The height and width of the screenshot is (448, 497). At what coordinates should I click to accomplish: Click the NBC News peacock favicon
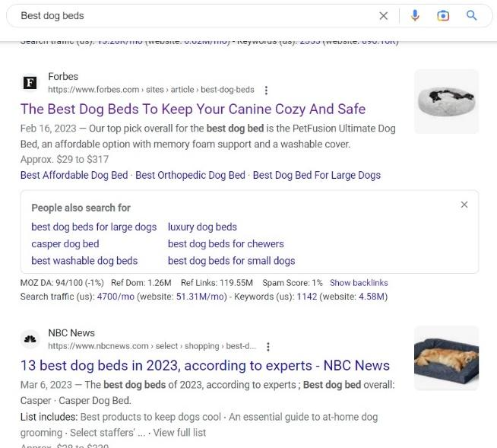[30, 339]
